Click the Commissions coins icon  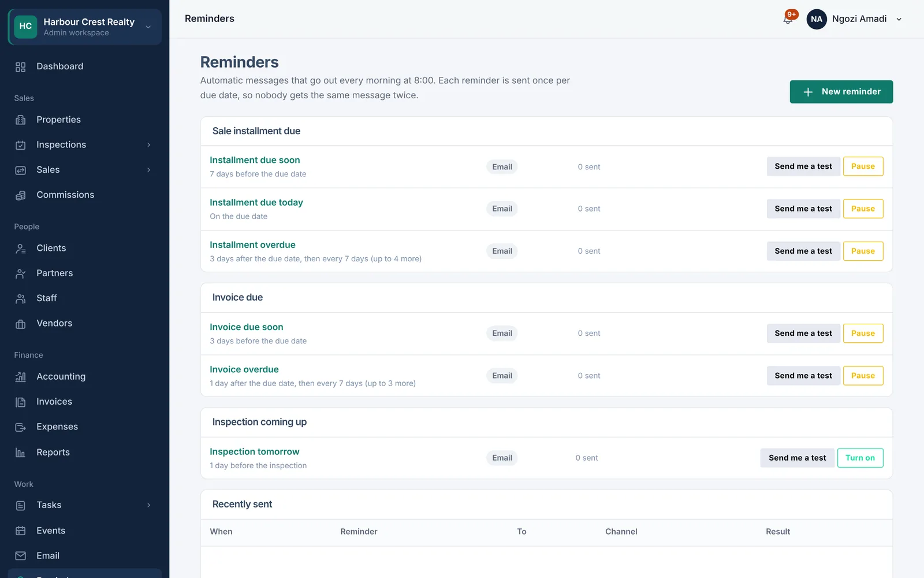(21, 195)
